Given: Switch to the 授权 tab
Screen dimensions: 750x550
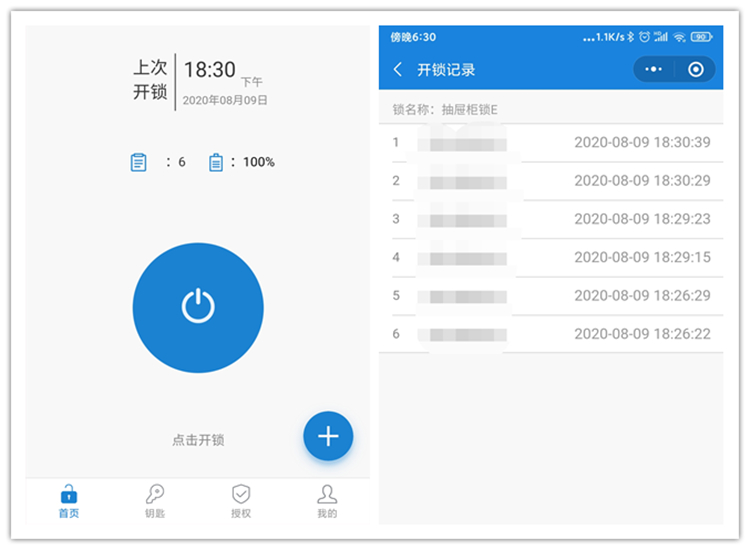Looking at the screenshot, I should pos(241,501).
